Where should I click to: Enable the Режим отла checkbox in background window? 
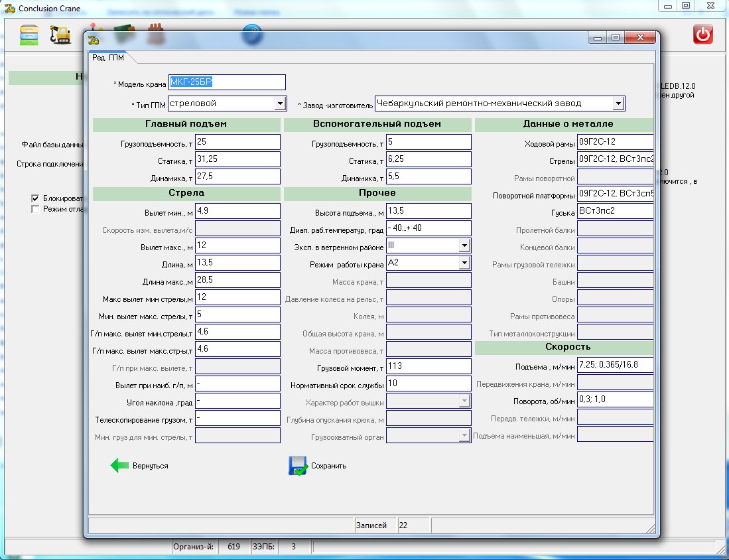pyautogui.click(x=35, y=209)
